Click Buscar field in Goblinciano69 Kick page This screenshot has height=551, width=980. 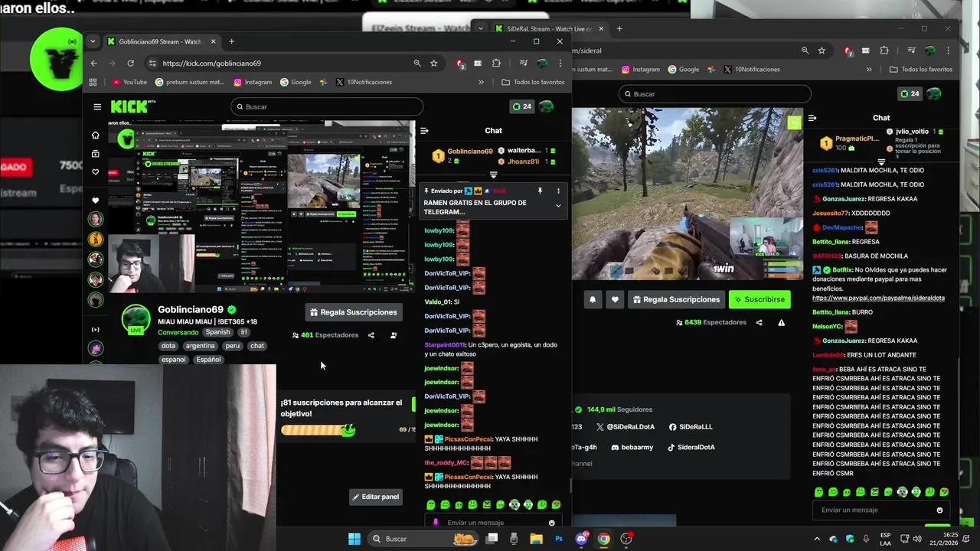point(327,107)
